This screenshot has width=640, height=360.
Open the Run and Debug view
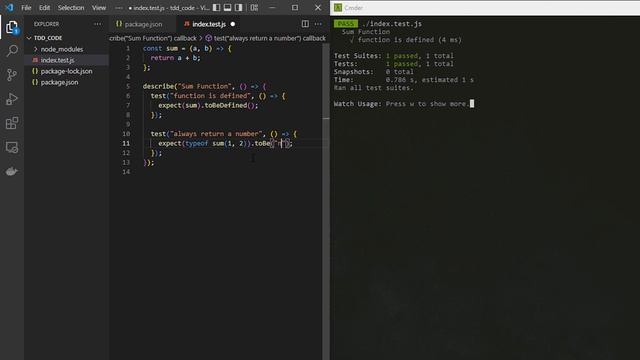[12, 99]
